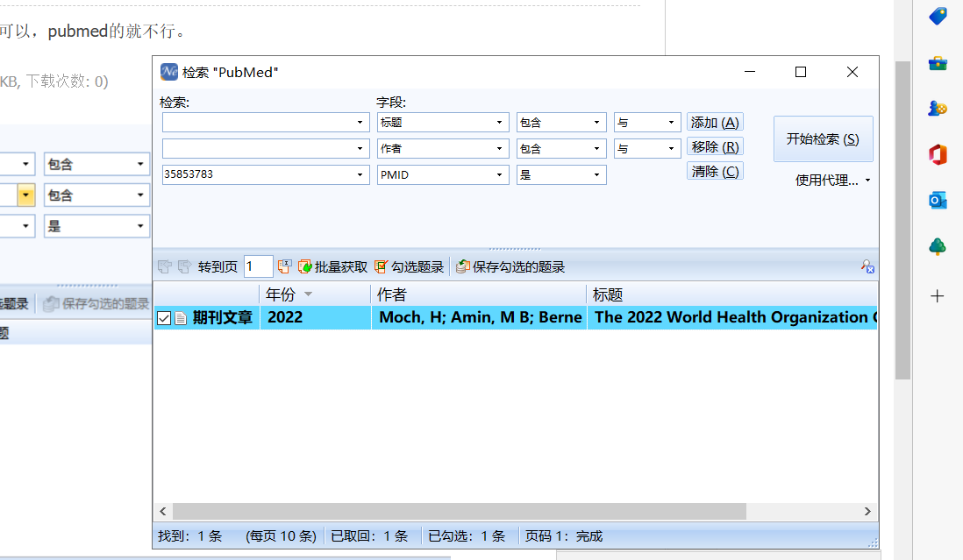963x560 pixels.
Task: Click the 标题 column header
Action: tap(732, 294)
